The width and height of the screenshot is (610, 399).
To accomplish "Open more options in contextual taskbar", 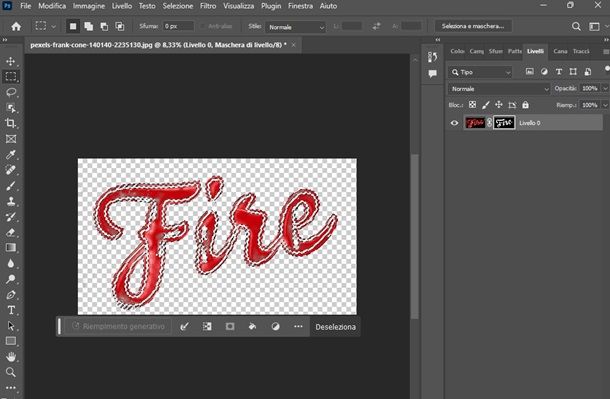I will point(298,327).
